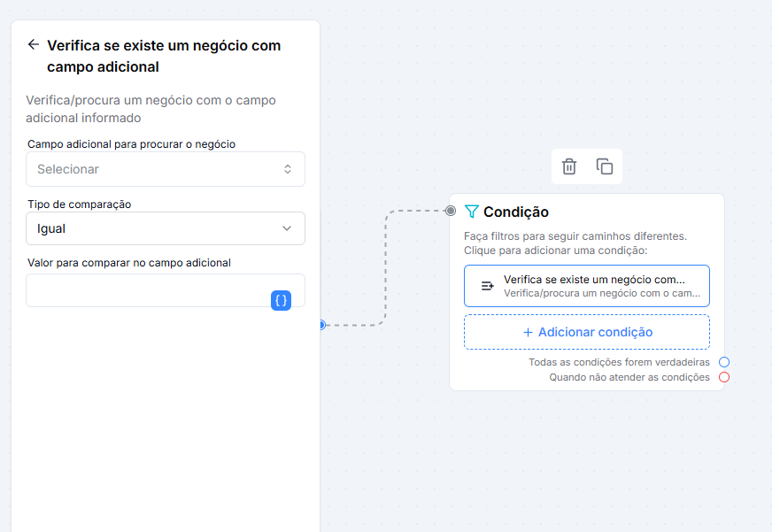Open 'Campo adicional para procurar' Selecionar dropdown
The image size is (772, 532).
[166, 169]
